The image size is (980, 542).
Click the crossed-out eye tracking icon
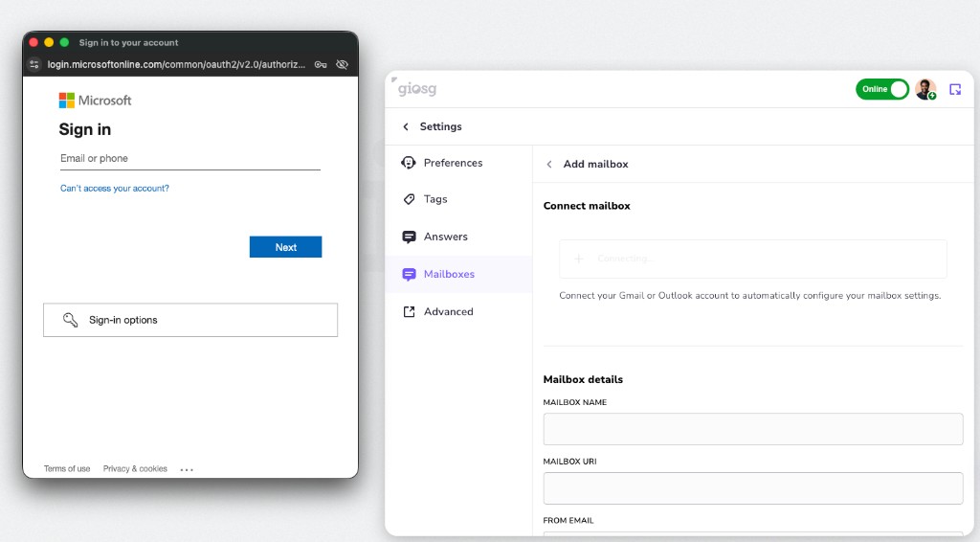point(342,64)
